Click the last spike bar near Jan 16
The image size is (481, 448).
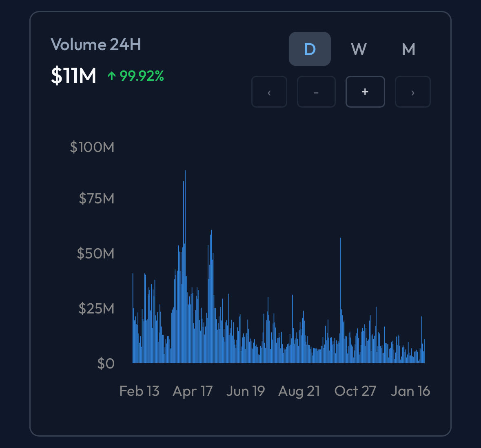point(422,340)
